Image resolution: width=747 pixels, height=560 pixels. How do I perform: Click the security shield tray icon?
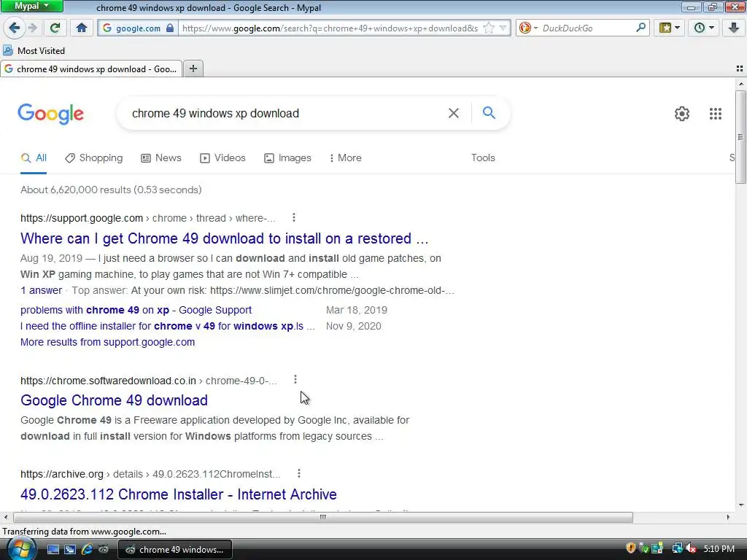(x=631, y=548)
